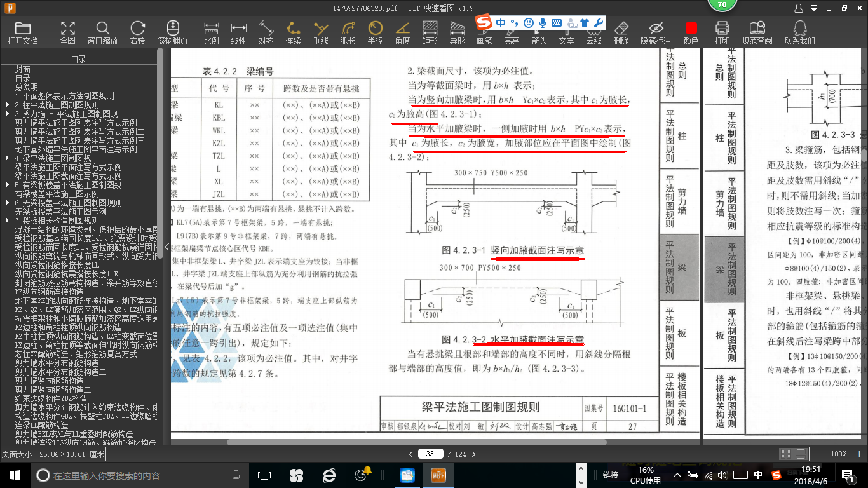Select the 角度 angle tool
This screenshot has height=488, width=868.
tap(402, 32)
